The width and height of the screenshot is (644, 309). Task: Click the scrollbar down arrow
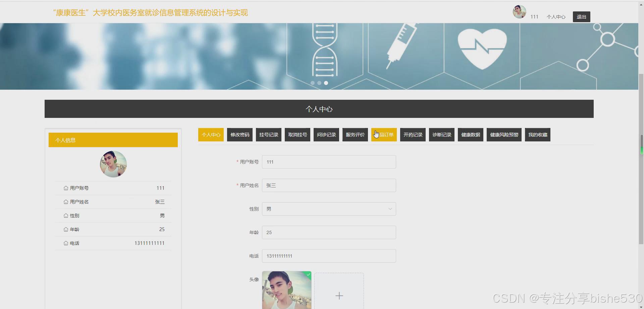coord(641,307)
